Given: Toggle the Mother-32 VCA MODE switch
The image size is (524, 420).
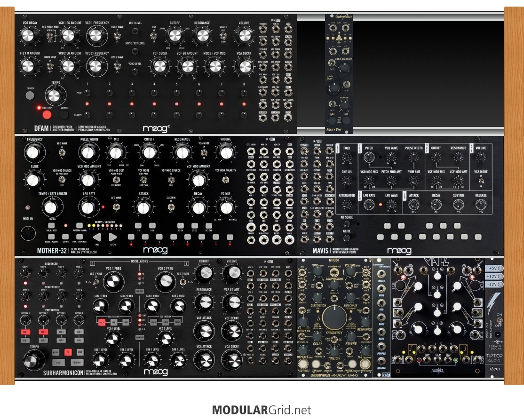Looking at the screenshot, I should pos(204,152).
